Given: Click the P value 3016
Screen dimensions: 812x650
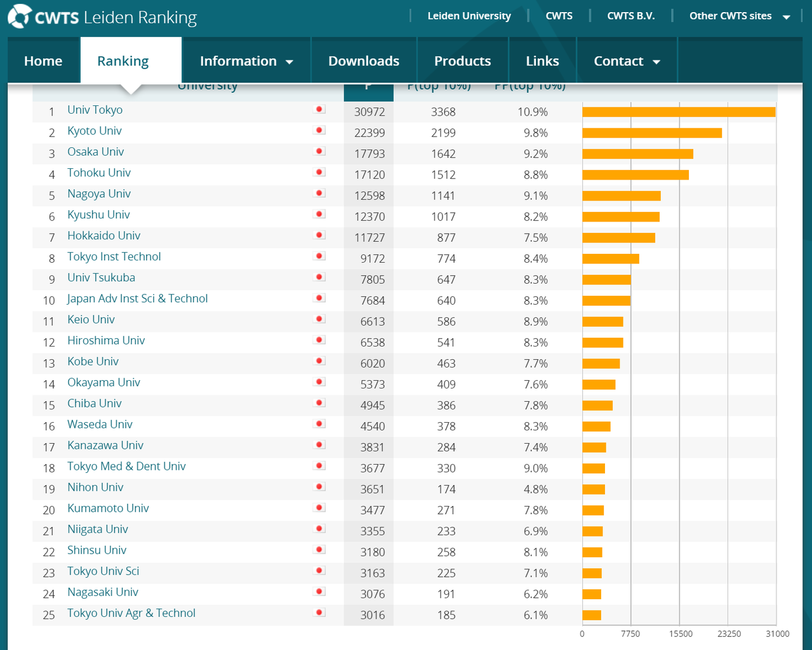Looking at the screenshot, I should pyautogui.click(x=373, y=614).
